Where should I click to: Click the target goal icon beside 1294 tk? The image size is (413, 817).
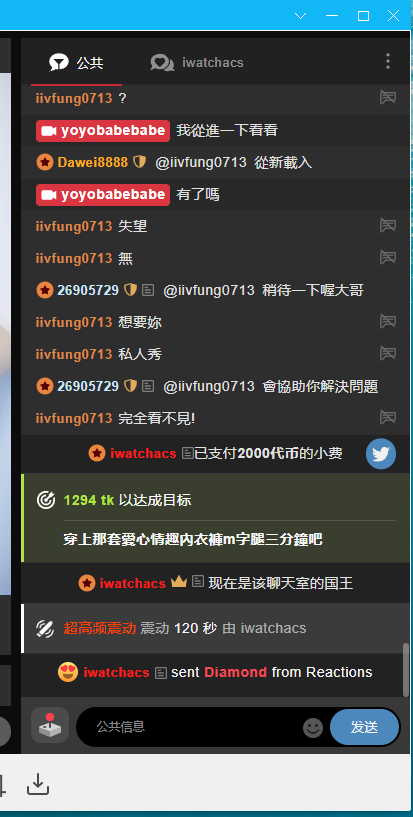pos(46,500)
